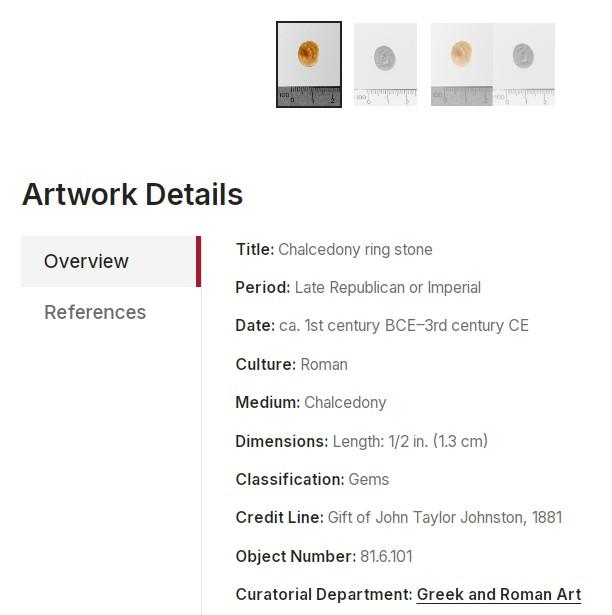Viewport: 612px width, 615px height.
Task: Click the Late Republican or Imperial period text
Action: point(388,287)
